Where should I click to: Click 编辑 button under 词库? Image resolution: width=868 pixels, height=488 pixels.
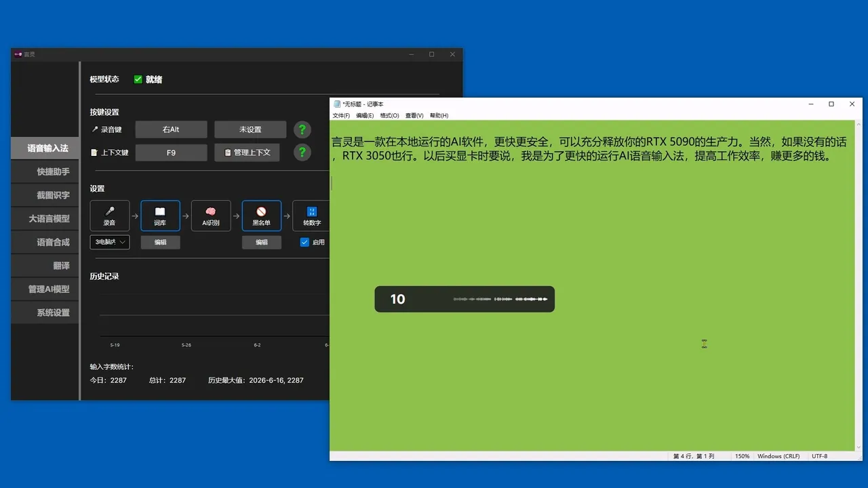(160, 242)
